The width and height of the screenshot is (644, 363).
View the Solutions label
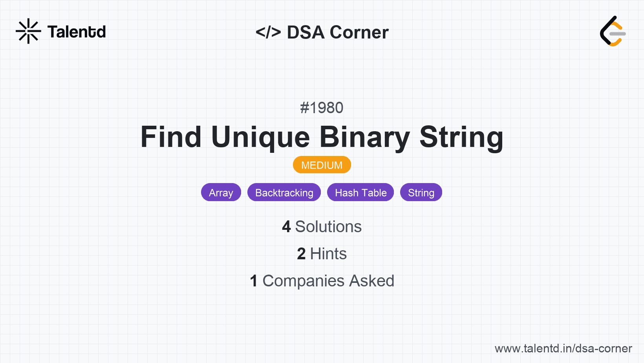coord(328,227)
